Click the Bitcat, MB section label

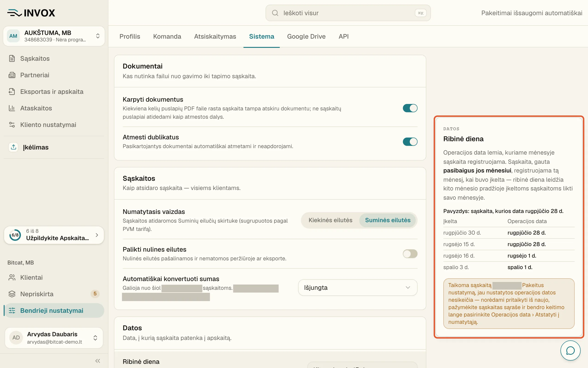coord(20,262)
